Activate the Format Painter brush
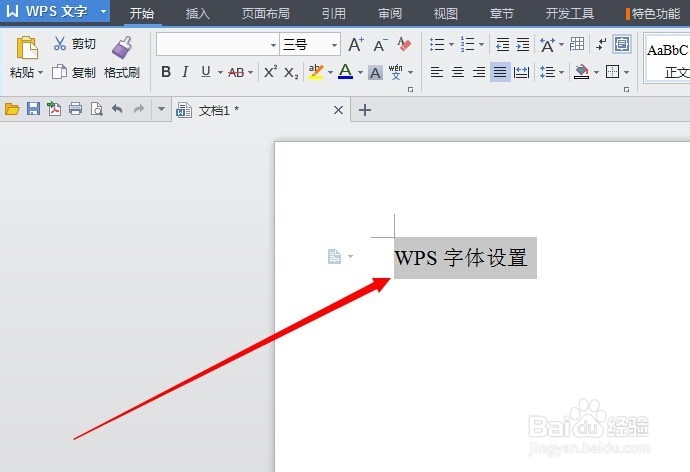The image size is (690, 472). (x=122, y=48)
